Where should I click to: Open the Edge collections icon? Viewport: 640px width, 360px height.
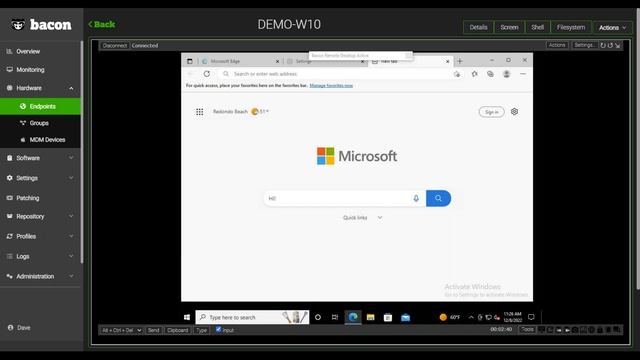[x=490, y=74]
